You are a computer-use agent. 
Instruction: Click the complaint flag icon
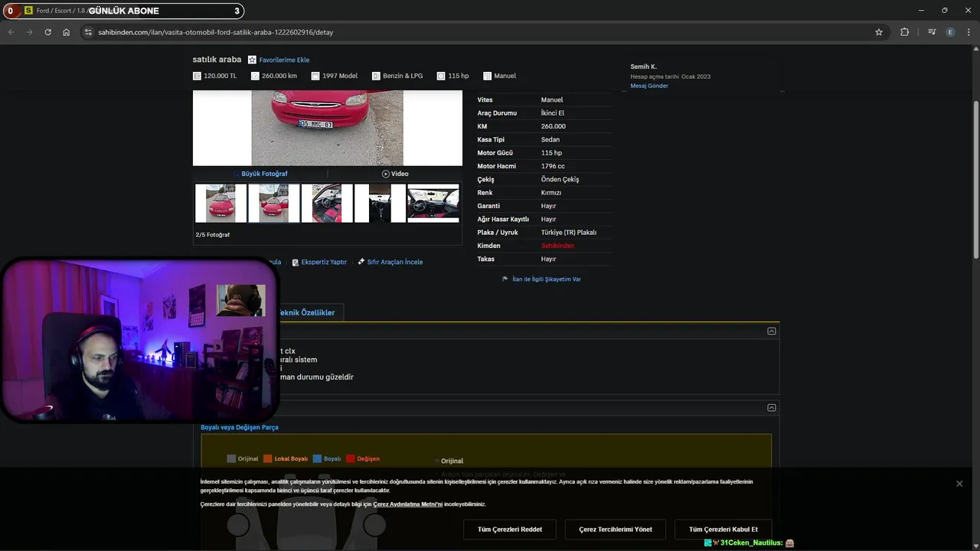point(505,279)
